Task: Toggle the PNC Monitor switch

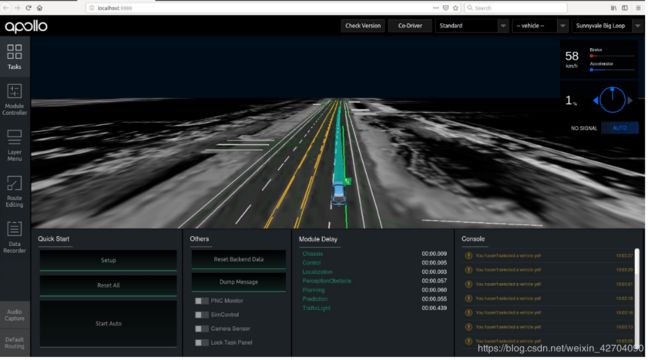Action: pos(201,301)
